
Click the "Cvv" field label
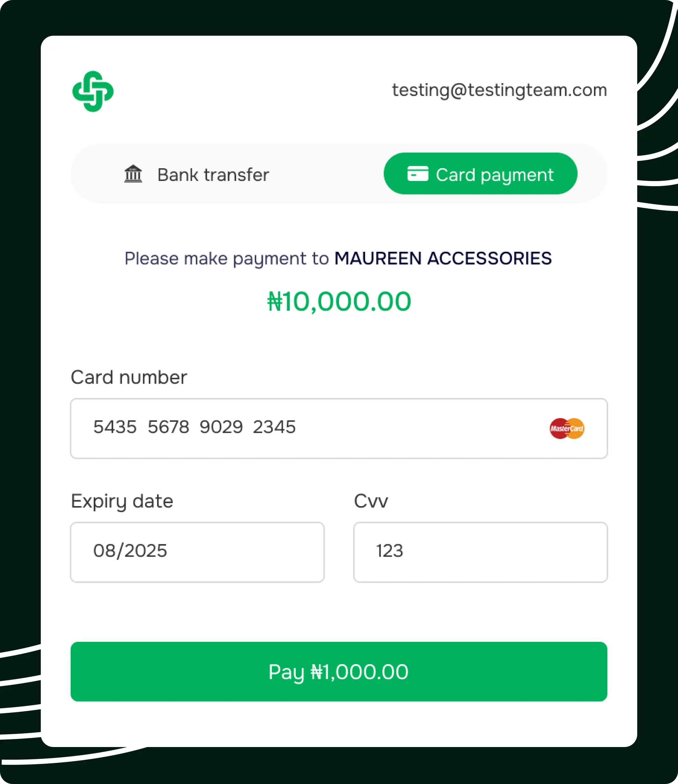(371, 501)
